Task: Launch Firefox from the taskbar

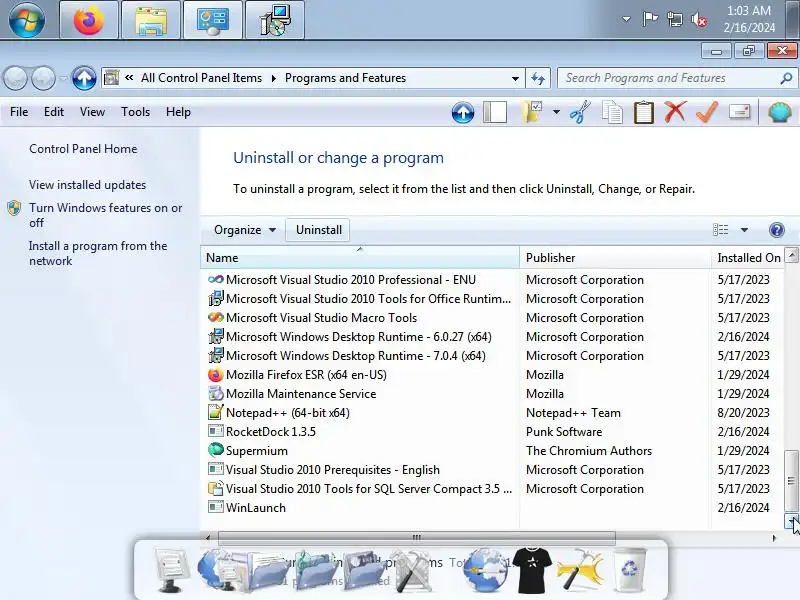Action: tap(89, 20)
